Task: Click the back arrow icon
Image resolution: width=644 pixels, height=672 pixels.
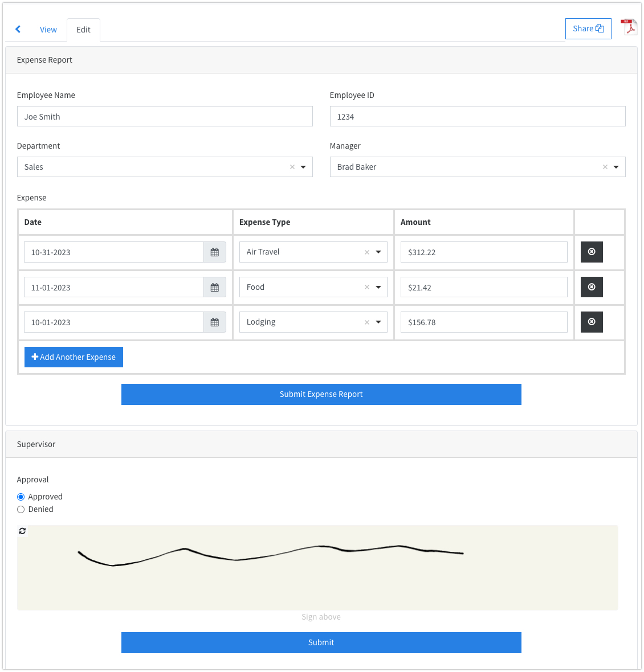Action: click(x=18, y=30)
